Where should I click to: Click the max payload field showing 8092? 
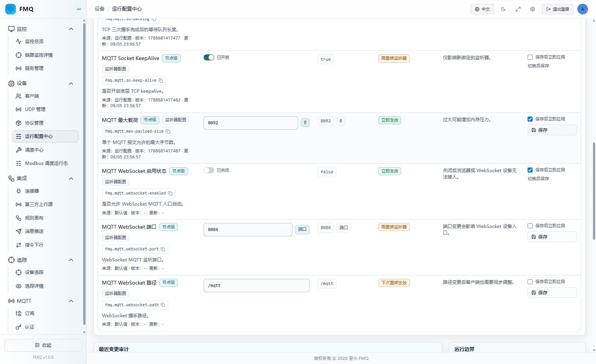pos(251,123)
